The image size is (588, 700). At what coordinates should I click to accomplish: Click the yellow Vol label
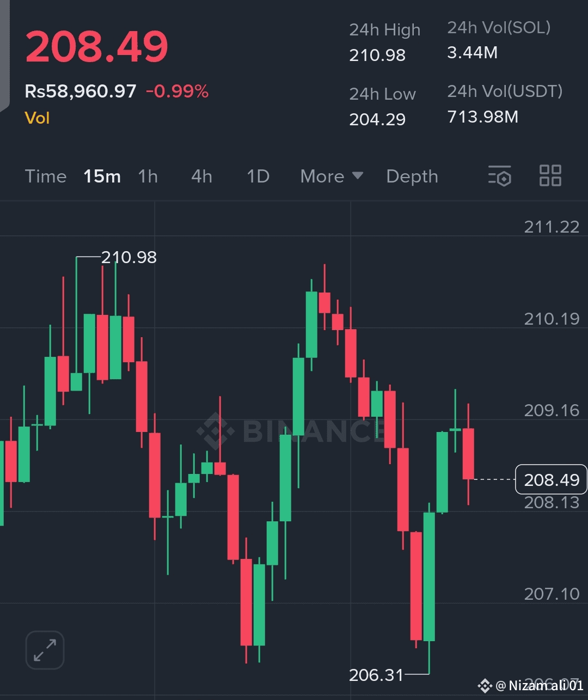point(37,118)
